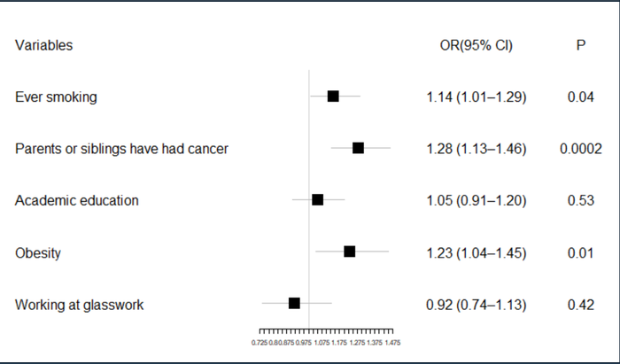Click the 0.92 (0.74–1.13) odds ratio value
620x364 pixels.
[x=477, y=305]
